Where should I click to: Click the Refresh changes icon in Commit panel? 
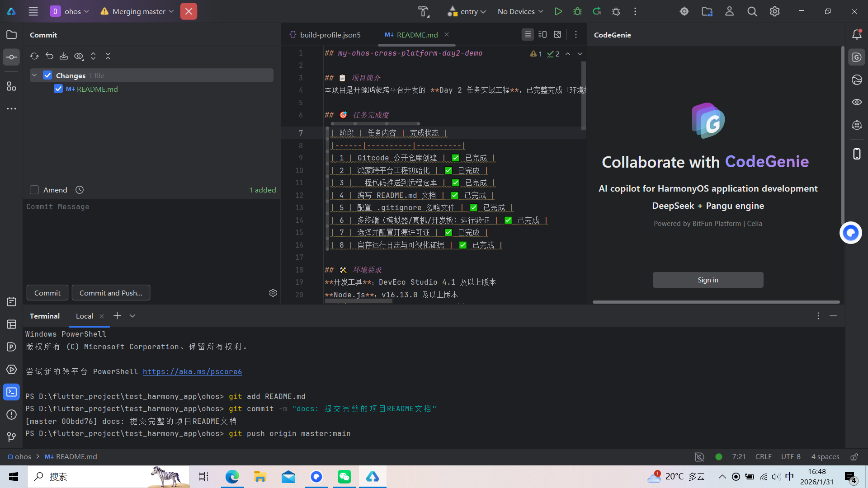tap(34, 56)
